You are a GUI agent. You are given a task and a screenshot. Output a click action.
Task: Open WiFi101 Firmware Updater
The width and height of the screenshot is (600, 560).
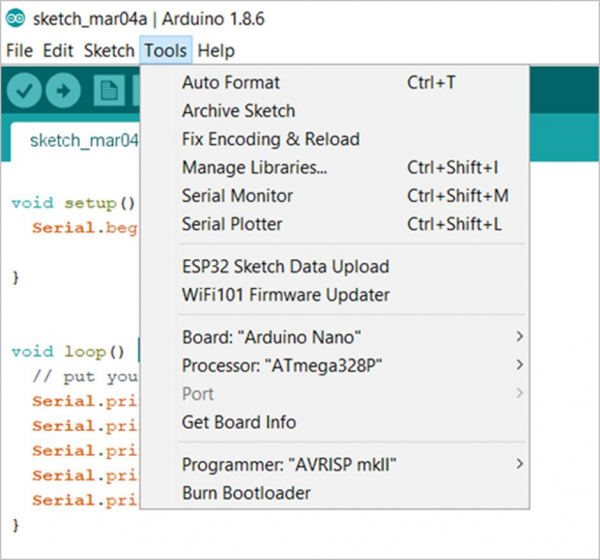tap(286, 295)
